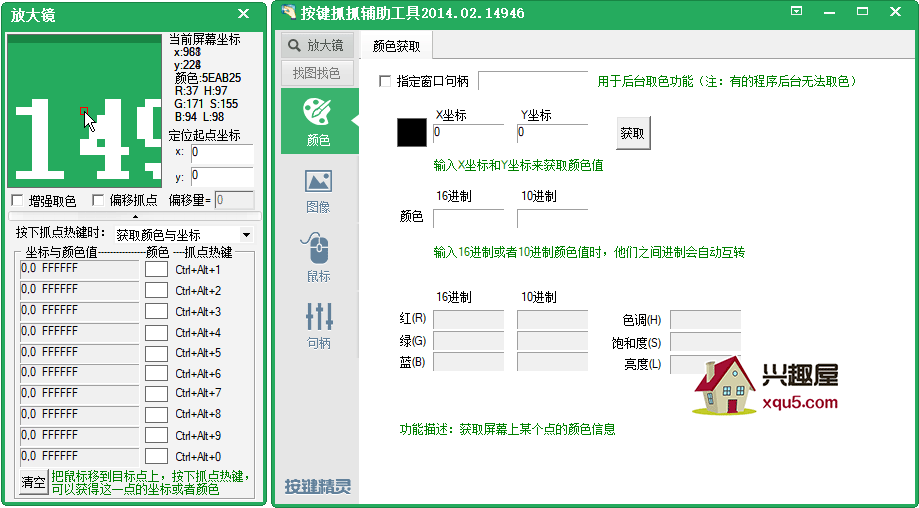The width and height of the screenshot is (919, 508).
Task: Minimize the 按键抓抓辅助工具 window
Action: pyautogui.click(x=828, y=12)
